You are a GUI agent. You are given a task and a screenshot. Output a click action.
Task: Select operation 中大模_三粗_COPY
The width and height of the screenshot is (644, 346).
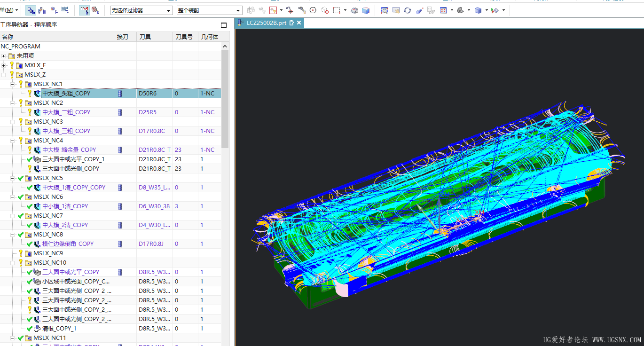[66, 131]
